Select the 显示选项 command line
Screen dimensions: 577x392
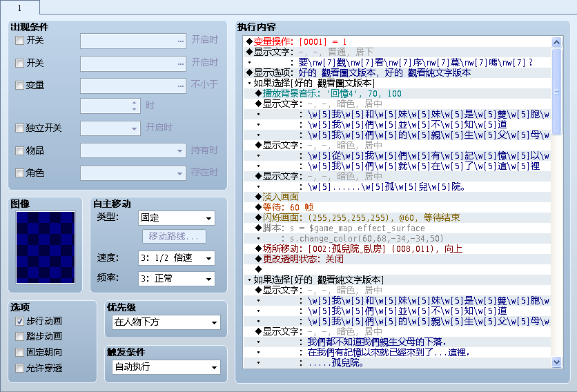tap(398, 72)
